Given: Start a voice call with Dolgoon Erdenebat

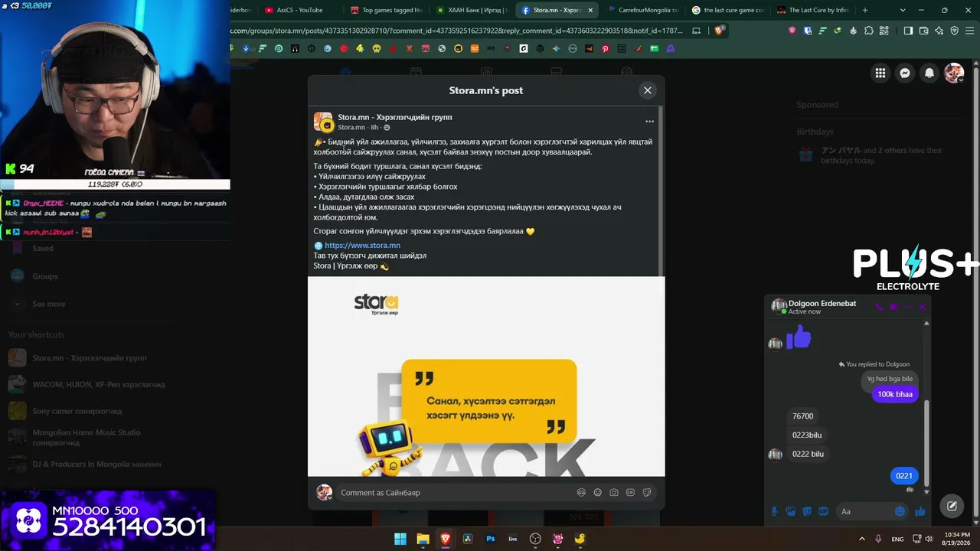Looking at the screenshot, I should click(879, 307).
